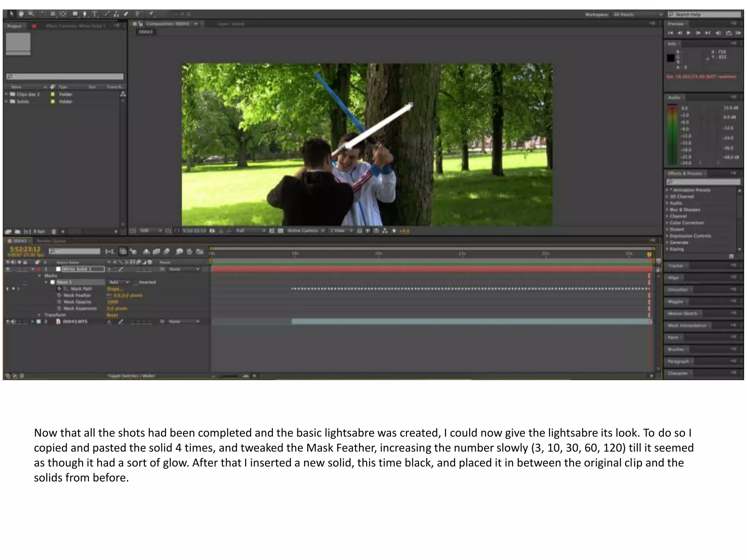
Task: Start RAM Preview from Preview panel
Action: 738,33
